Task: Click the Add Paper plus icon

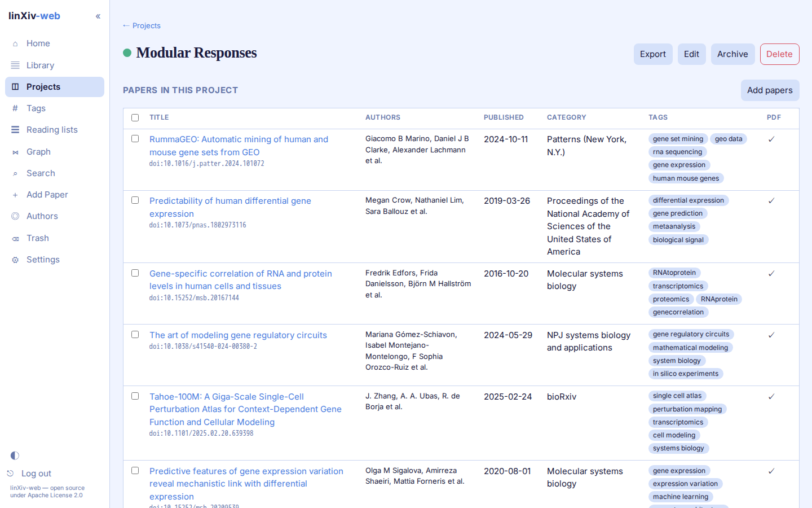Action: tap(15, 195)
